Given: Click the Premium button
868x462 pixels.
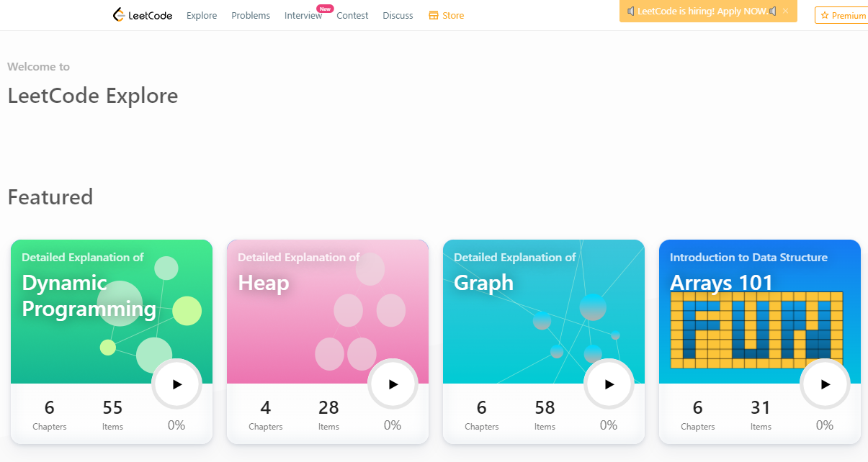Looking at the screenshot, I should [x=841, y=16].
